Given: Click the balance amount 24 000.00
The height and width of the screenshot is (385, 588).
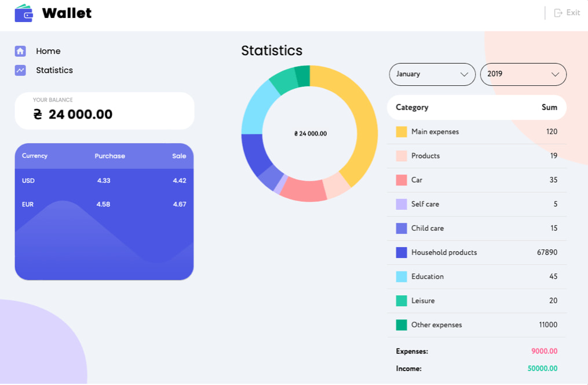Looking at the screenshot, I should coord(81,114).
